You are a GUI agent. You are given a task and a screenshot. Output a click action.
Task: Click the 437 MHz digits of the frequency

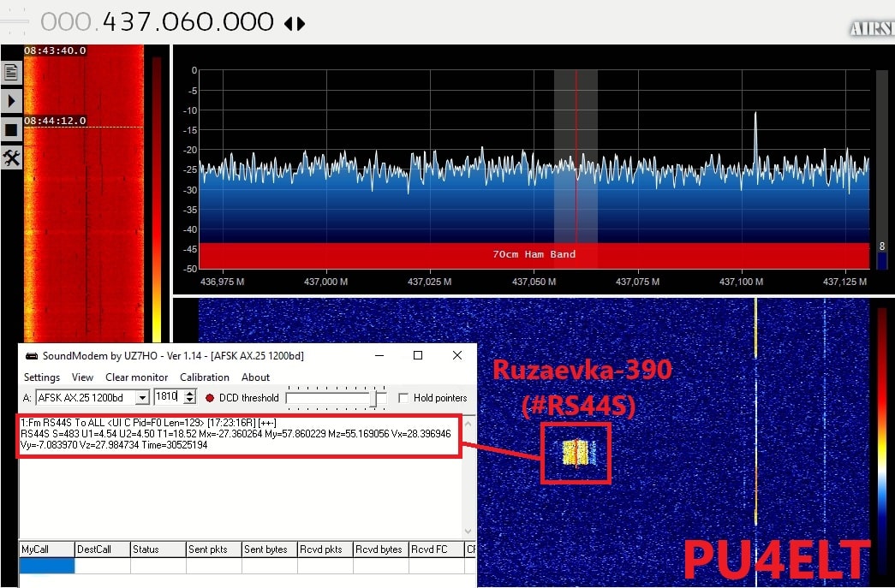127,23
